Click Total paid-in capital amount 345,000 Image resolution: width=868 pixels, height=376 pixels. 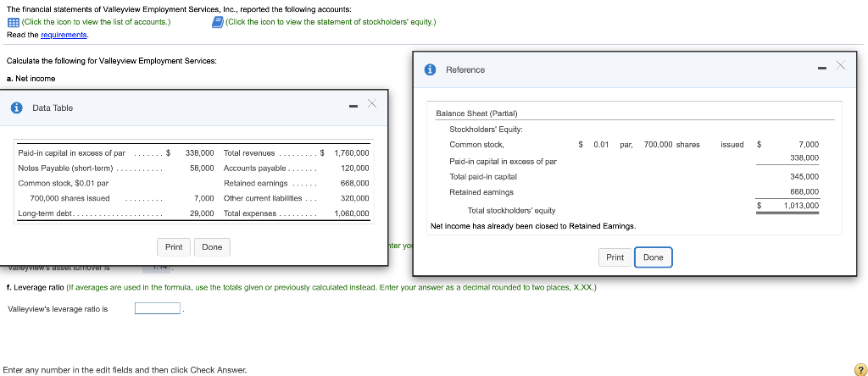[804, 177]
